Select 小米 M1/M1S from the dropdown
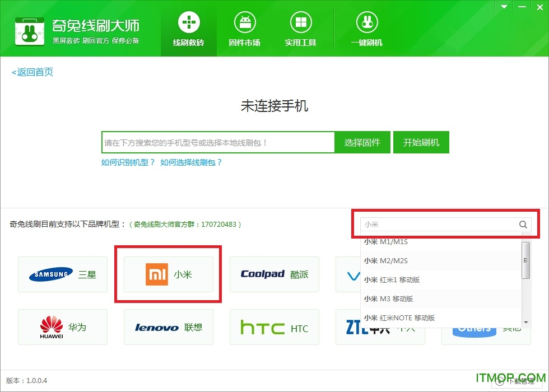This screenshot has width=549, height=392. click(x=441, y=241)
